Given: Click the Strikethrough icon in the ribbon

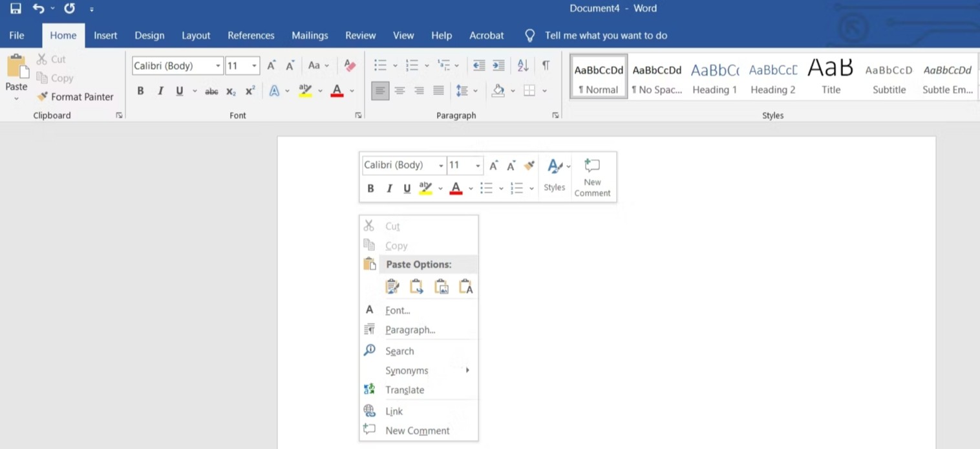Looking at the screenshot, I should 211,91.
